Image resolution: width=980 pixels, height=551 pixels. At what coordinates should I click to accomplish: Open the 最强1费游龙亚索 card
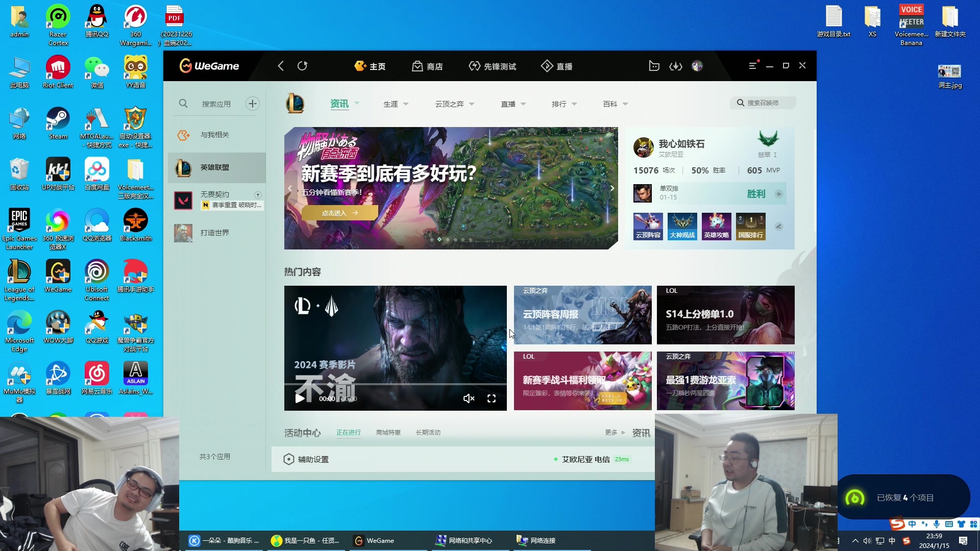point(726,381)
